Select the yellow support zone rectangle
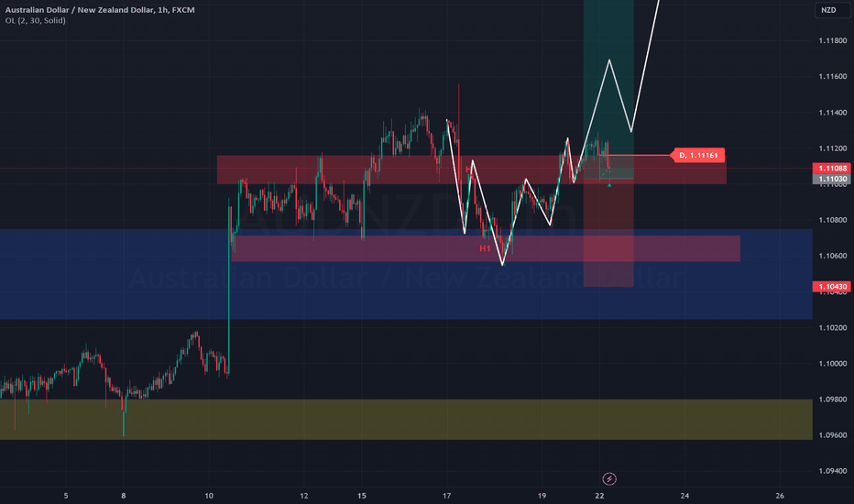The width and height of the screenshot is (854, 504). [406, 420]
